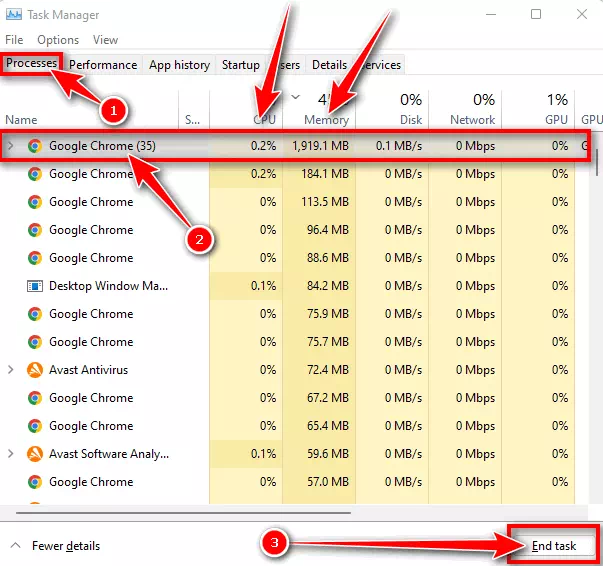
Task: Select the Google Chrome name in the 75.9 MB row
Action: (91, 314)
